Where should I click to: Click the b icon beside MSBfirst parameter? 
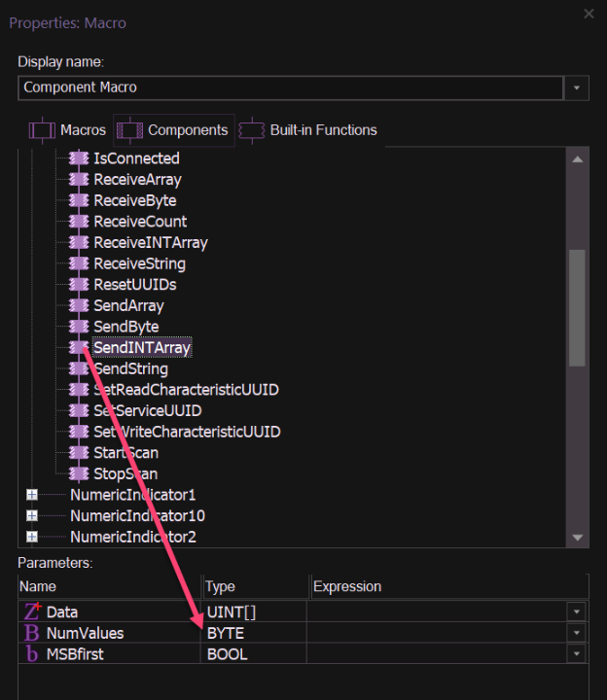(32, 654)
